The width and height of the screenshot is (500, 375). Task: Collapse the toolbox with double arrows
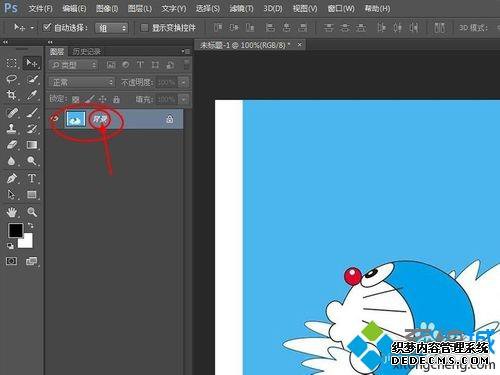pyautogui.click(x=5, y=42)
